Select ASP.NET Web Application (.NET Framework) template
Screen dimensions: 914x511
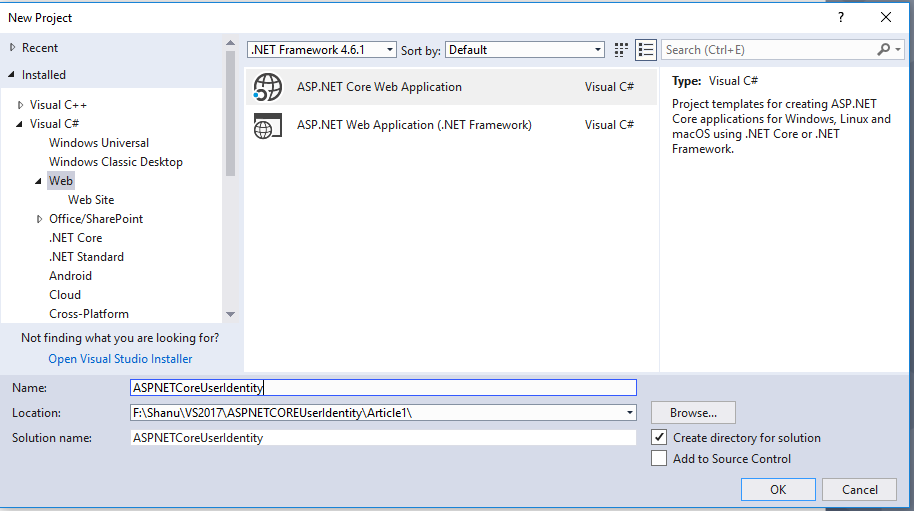(451, 125)
